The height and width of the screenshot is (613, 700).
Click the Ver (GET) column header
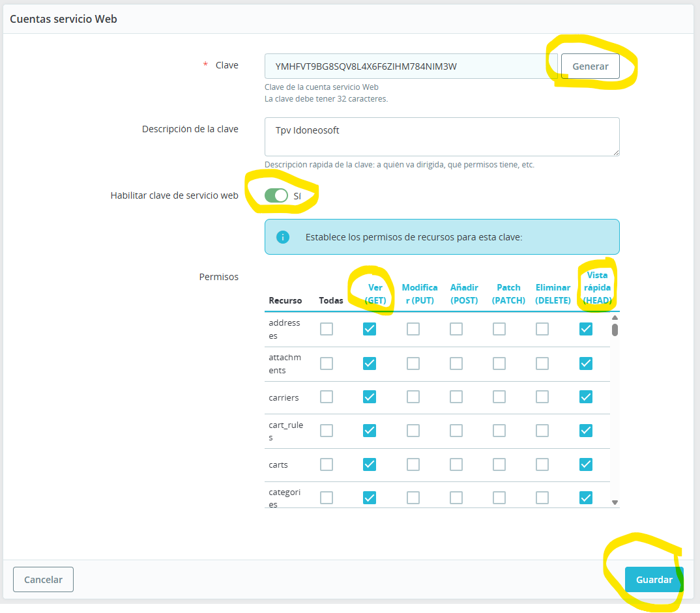point(375,294)
